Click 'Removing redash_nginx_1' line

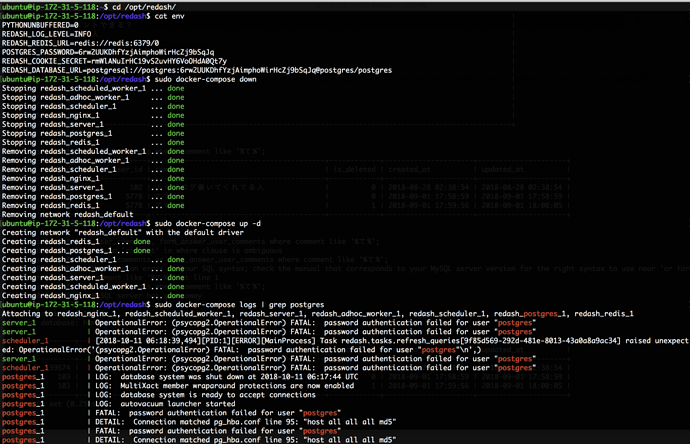point(93,179)
